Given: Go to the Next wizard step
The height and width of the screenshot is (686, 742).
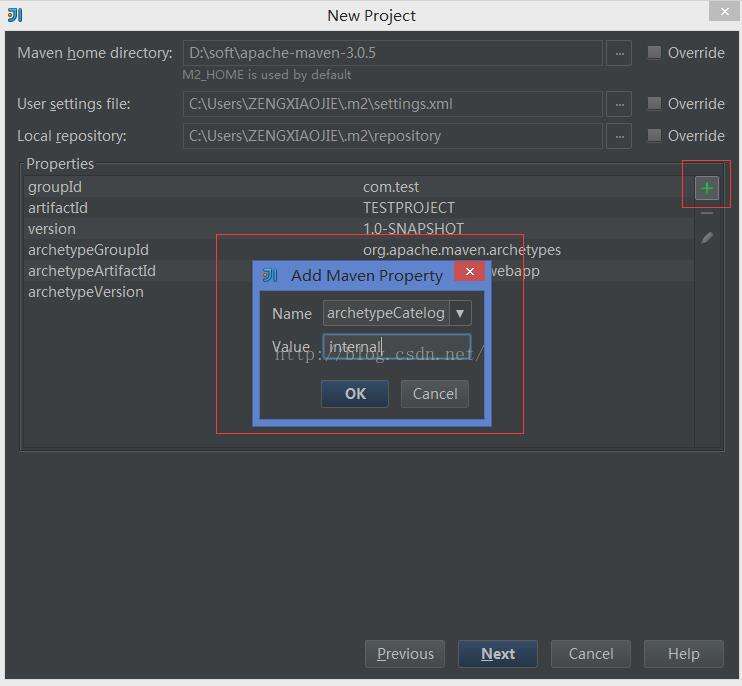Looking at the screenshot, I should tap(497, 654).
